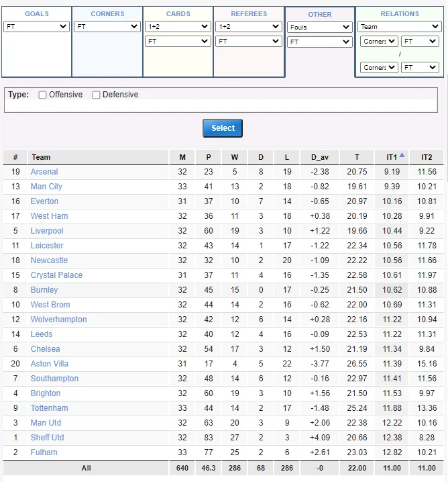
Task: Select the REFEREES tab header
Action: click(249, 13)
